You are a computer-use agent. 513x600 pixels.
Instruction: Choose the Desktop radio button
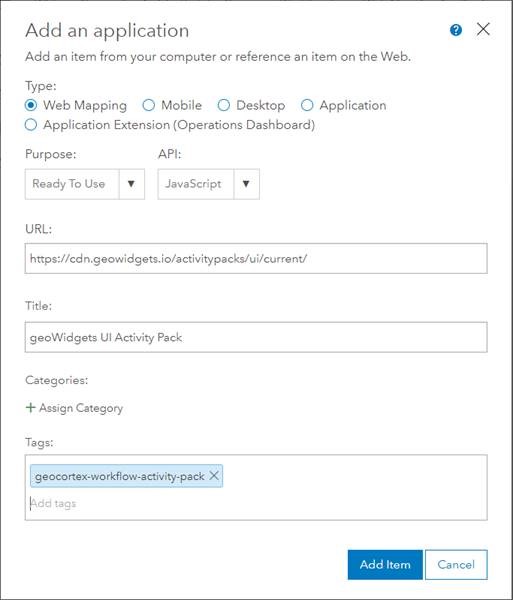224,105
